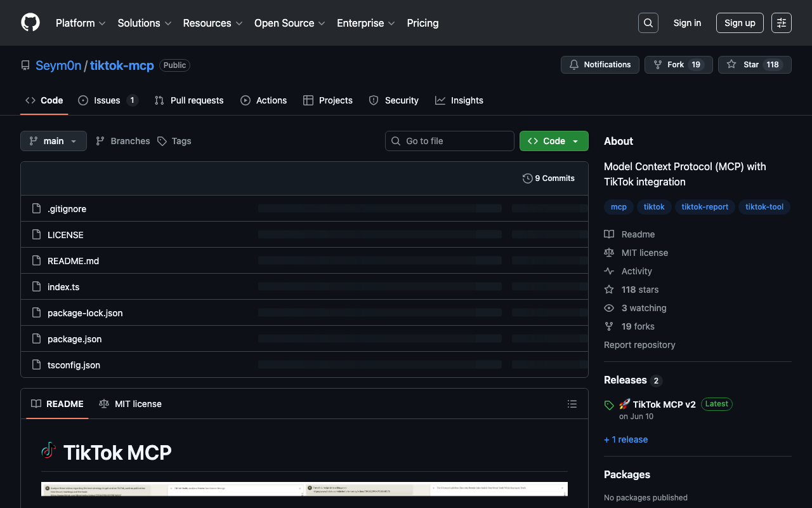Open the appearance settings icon beside Sign up

coord(781,23)
